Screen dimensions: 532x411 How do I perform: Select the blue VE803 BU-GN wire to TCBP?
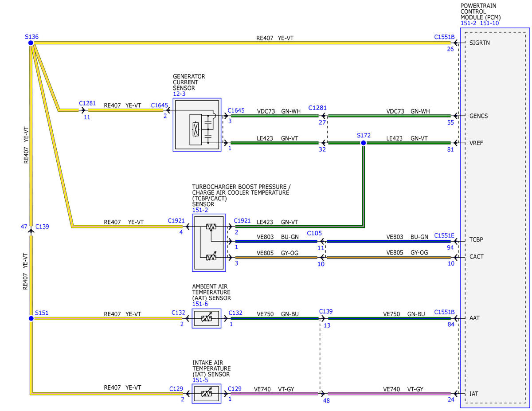point(389,241)
